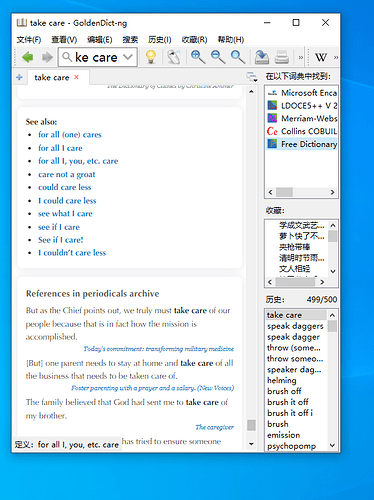Screen dimensions: 374x500
Task: Click inside the search word input field
Action: point(96,57)
